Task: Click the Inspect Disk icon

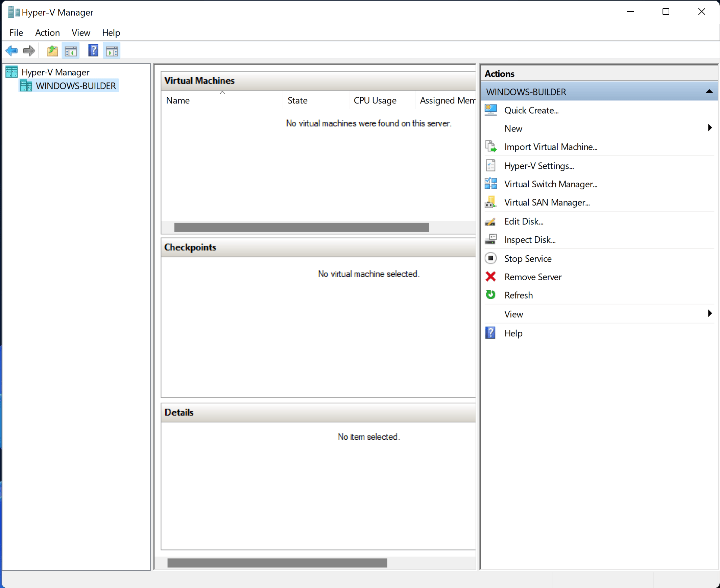Action: [x=491, y=239]
